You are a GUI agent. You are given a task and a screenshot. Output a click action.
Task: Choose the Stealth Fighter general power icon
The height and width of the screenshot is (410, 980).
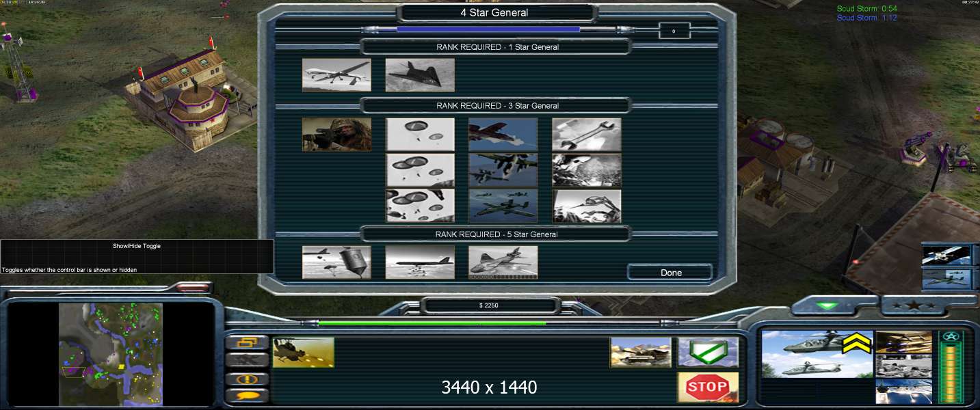tap(420, 75)
